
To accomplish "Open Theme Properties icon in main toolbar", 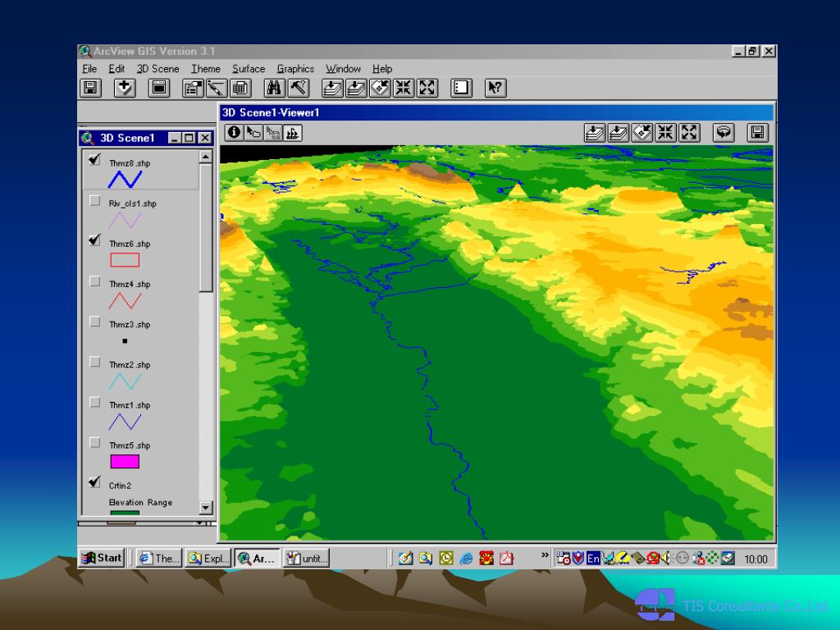I will 193,88.
